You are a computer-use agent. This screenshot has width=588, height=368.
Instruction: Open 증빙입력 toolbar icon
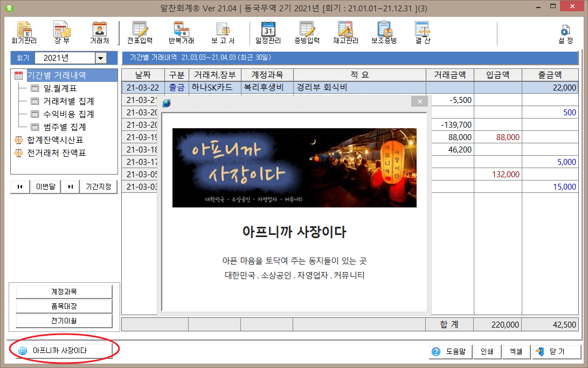(x=307, y=33)
